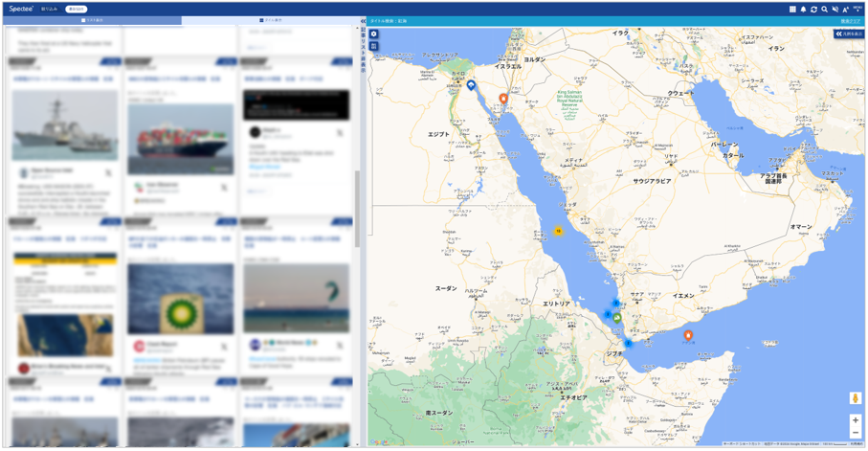868x451 pixels.
Task: Toggle the sound mute icon
Action: pos(835,9)
